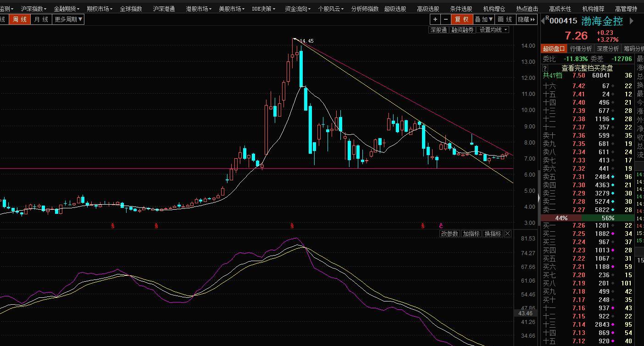Viewport: 644px width, 346px height.
Task: Go to previous stock with left arrow
Action: coord(543,21)
